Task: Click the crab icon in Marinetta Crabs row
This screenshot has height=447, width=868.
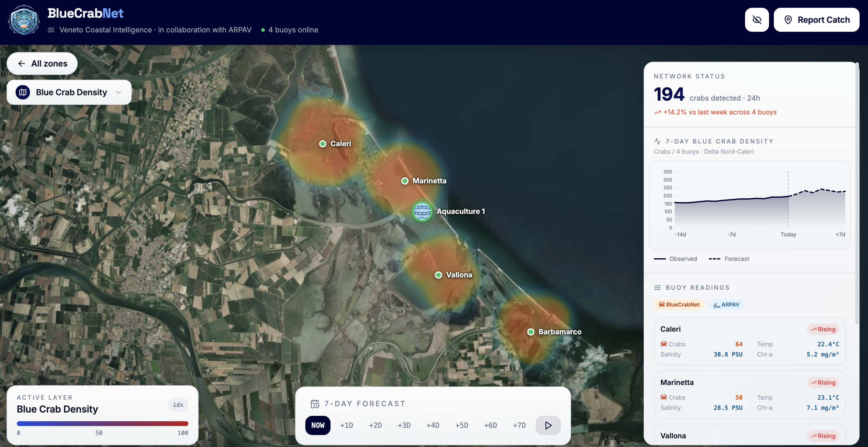Action: [x=664, y=397]
